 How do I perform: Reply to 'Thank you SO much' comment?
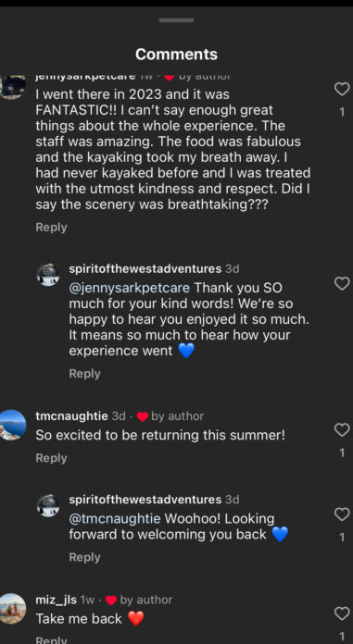coord(84,373)
